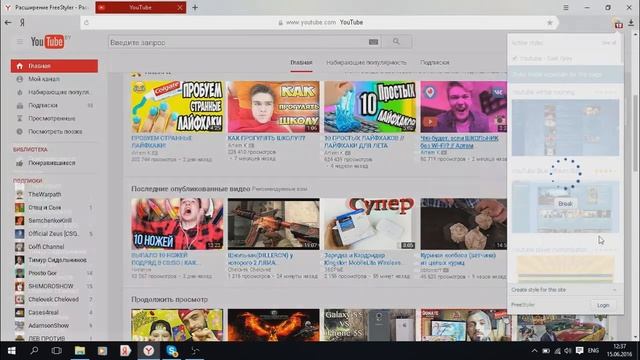Open video title КАК ПРОГУЛЯТЬ ШКОЛУ??
The width and height of the screenshot is (640, 360).
click(x=267, y=138)
